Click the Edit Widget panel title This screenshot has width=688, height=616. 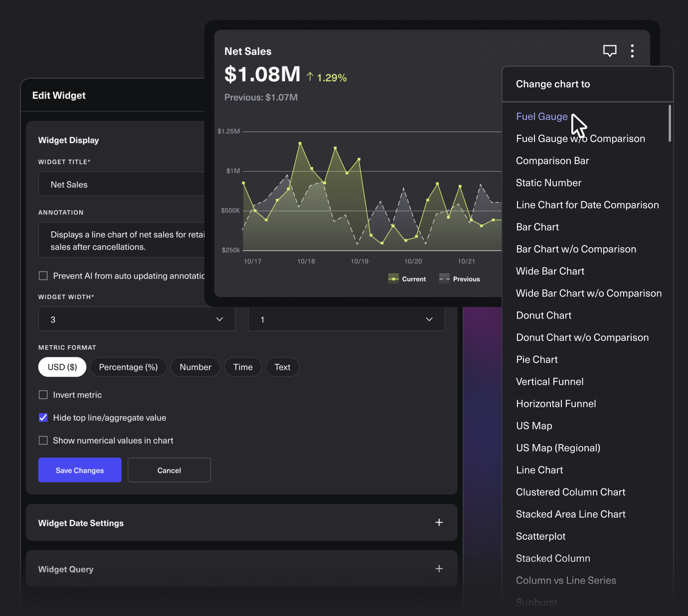pos(59,96)
